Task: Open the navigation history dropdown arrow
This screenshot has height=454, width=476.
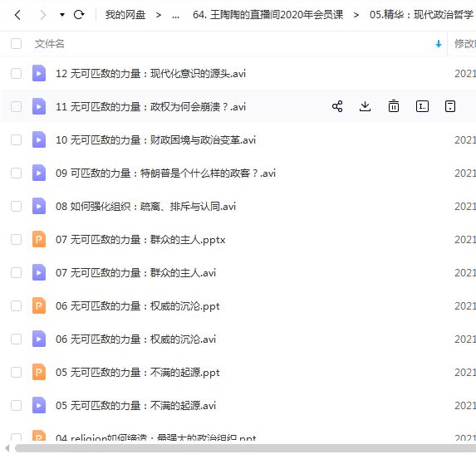Action: coord(62,15)
